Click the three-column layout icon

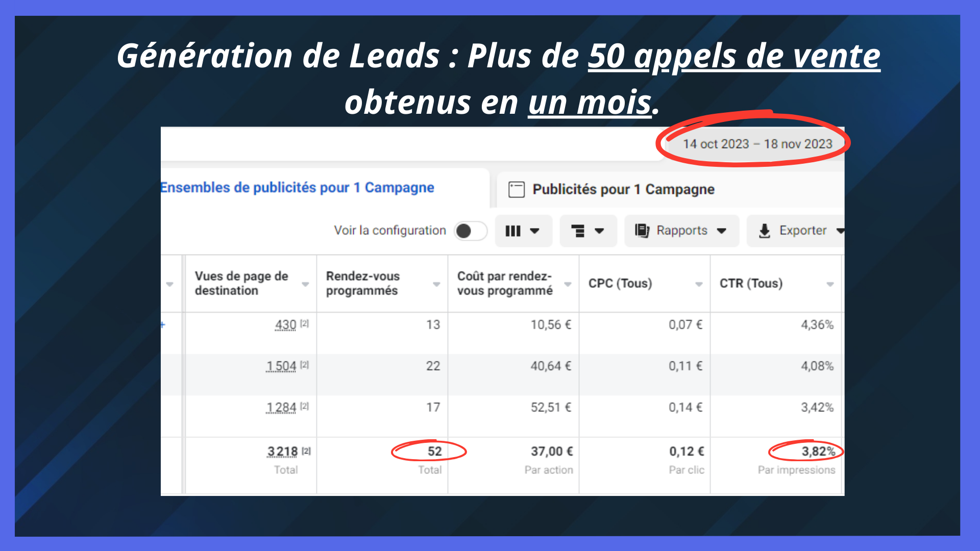(x=513, y=231)
